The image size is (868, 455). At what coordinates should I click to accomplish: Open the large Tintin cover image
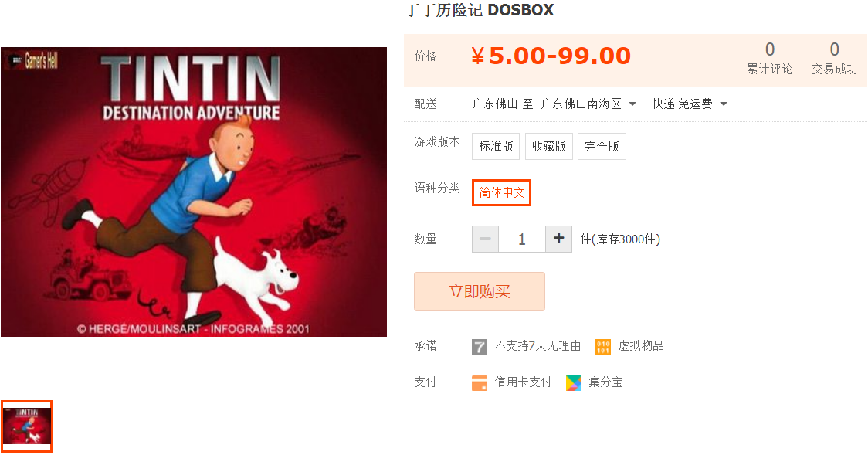[x=194, y=192]
